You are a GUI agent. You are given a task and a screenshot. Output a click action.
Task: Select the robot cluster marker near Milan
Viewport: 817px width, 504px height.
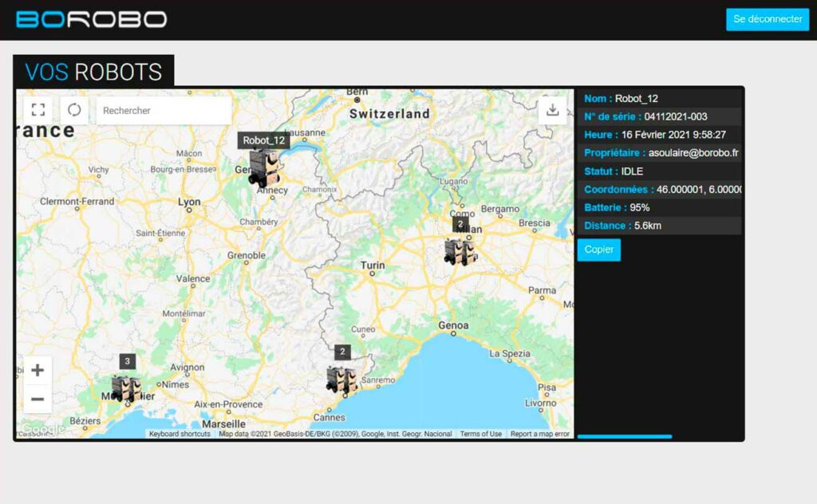coord(460,251)
